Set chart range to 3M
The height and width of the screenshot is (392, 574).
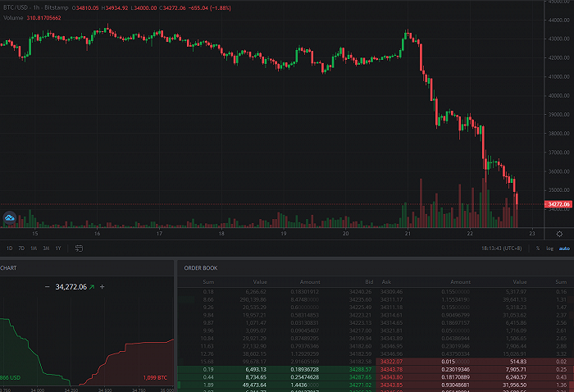tap(46, 248)
